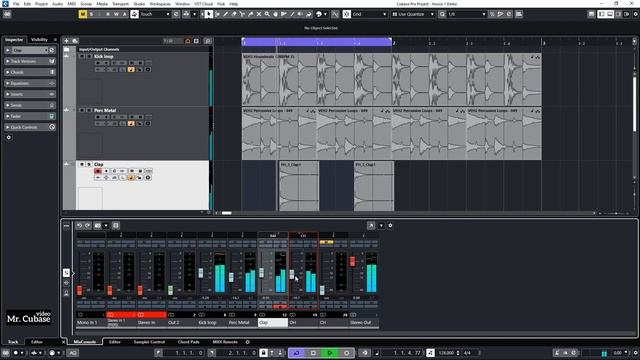The height and width of the screenshot is (360, 640).
Task: Select the Zoom magnifier tool
Action: click(267, 14)
